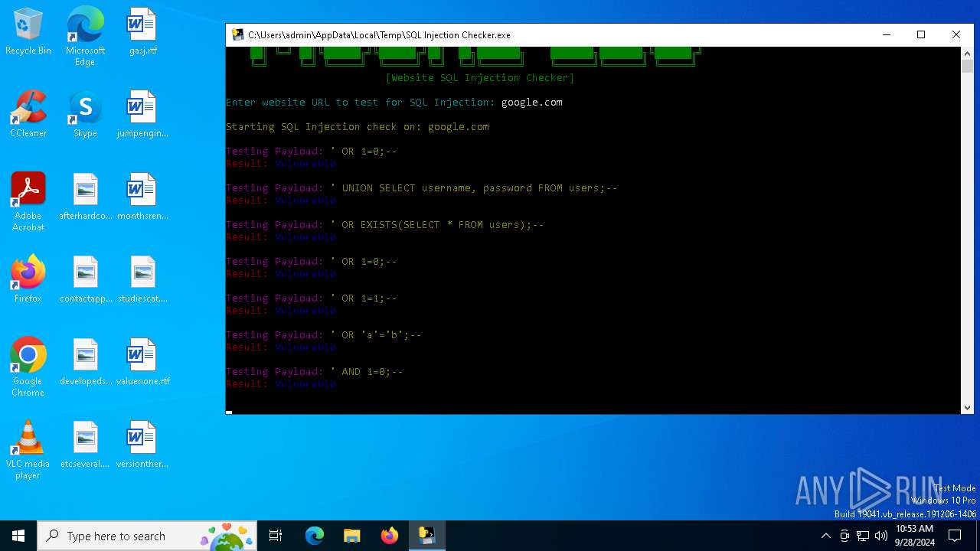Click the console scrollbar up arrow
The height and width of the screenshot is (551, 980).
(967, 54)
